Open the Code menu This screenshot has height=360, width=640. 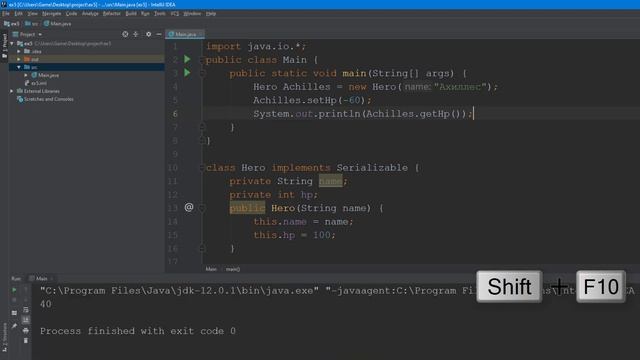71,13
